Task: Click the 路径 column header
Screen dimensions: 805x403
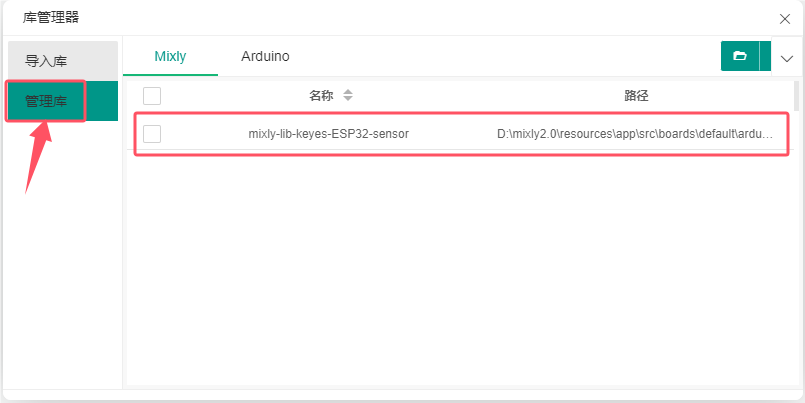Action: pyautogui.click(x=637, y=96)
